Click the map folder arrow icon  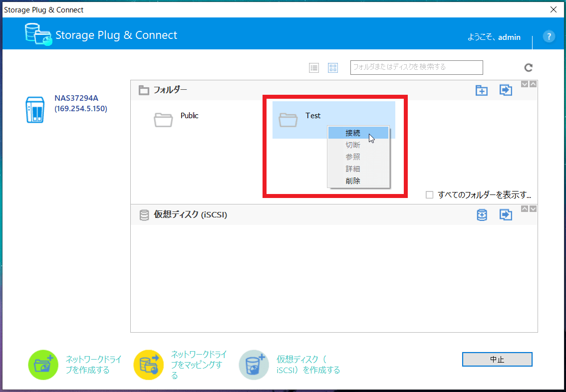pyautogui.click(x=506, y=90)
